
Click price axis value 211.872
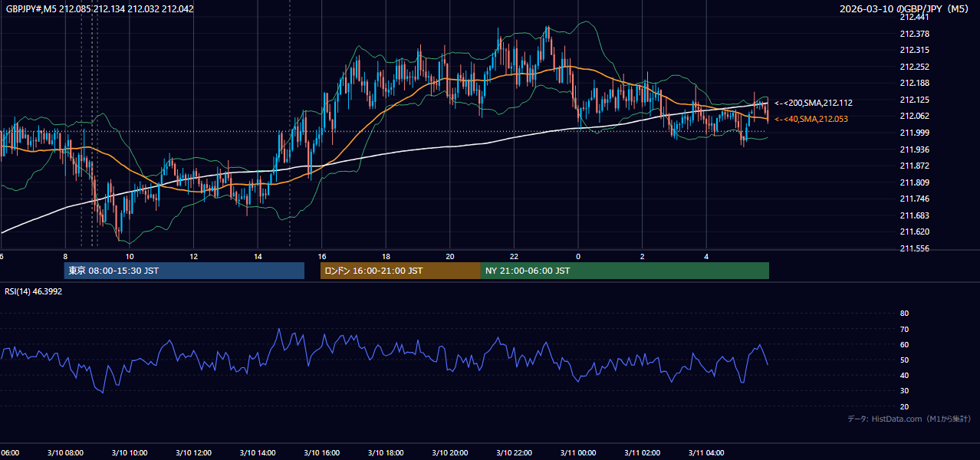pos(914,166)
